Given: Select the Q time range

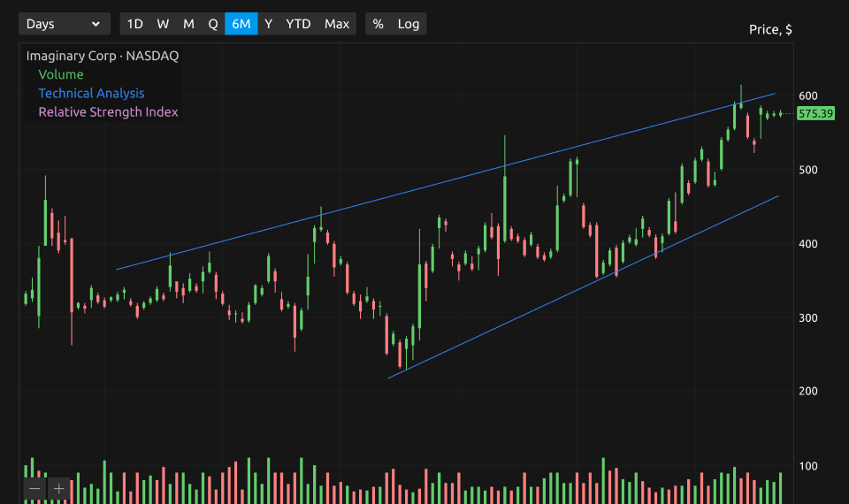Looking at the screenshot, I should coord(213,24).
